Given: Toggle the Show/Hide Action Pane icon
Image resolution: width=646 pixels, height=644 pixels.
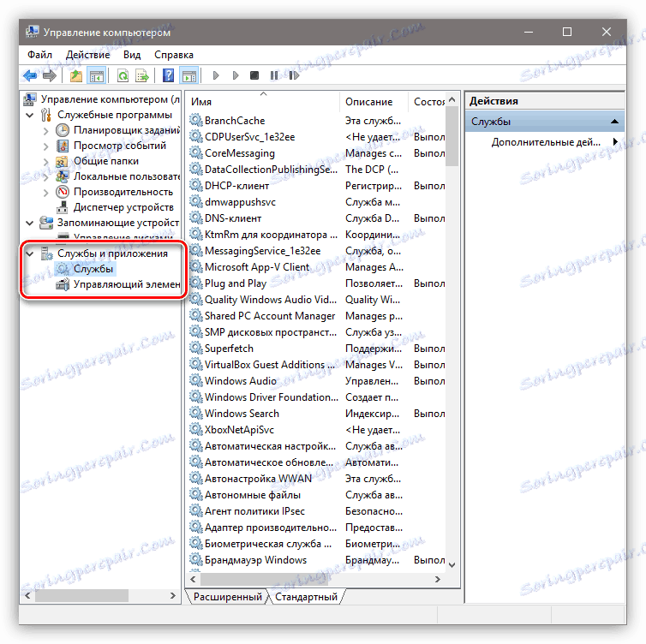Looking at the screenshot, I should tap(189, 75).
